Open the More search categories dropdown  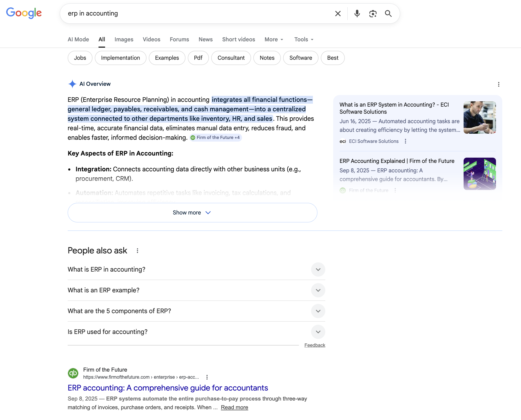274,39
